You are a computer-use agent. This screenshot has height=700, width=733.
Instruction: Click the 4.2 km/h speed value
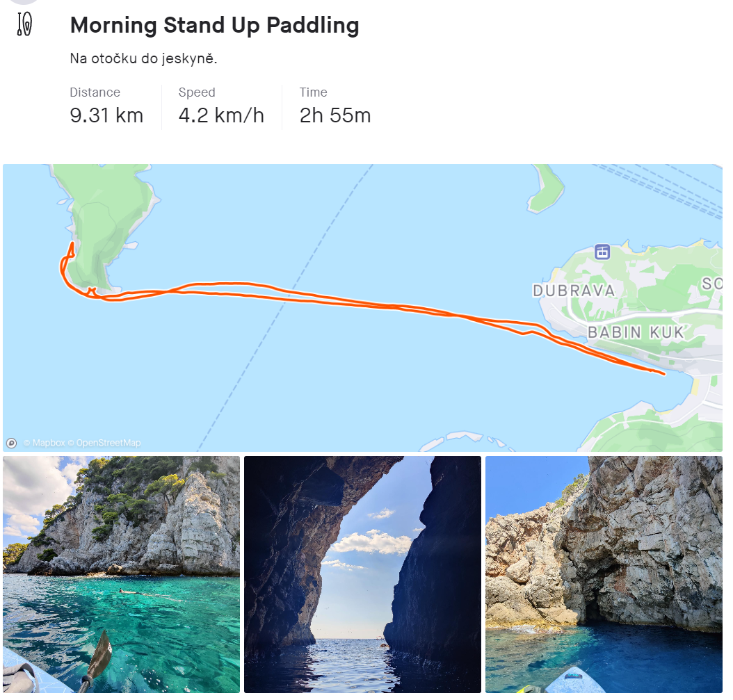(221, 115)
